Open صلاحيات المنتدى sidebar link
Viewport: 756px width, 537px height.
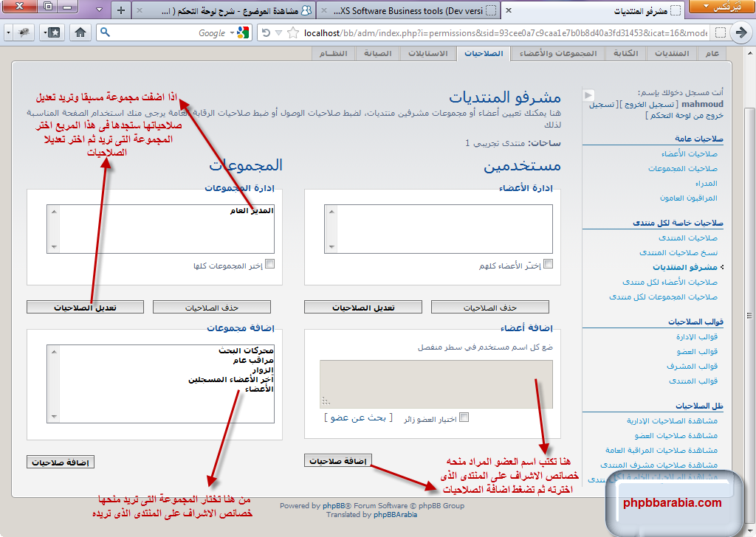point(688,238)
